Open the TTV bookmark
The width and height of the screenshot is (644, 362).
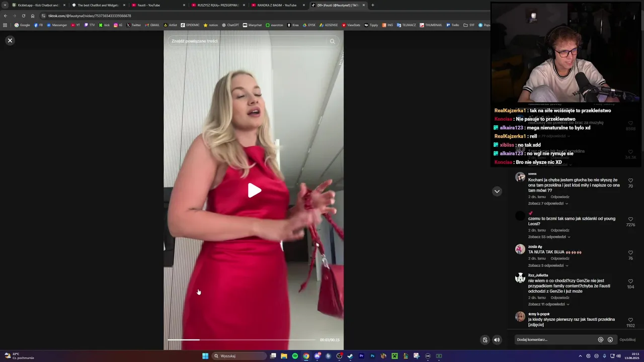89,25
